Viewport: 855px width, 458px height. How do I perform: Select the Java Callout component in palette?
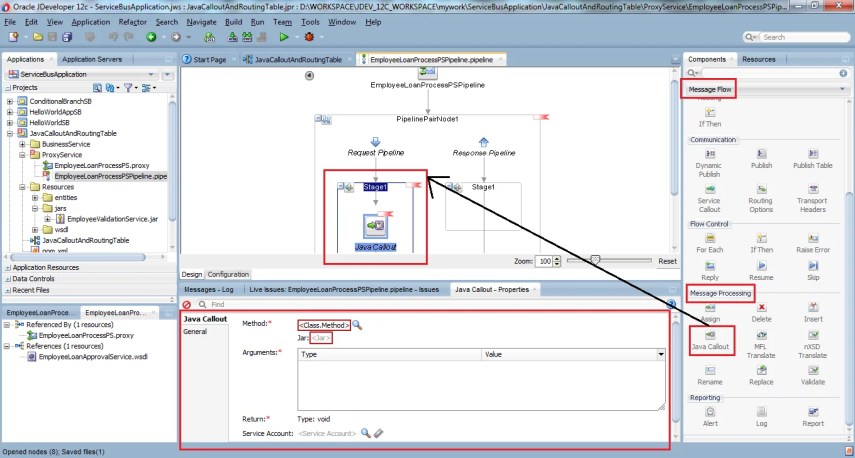tap(710, 340)
